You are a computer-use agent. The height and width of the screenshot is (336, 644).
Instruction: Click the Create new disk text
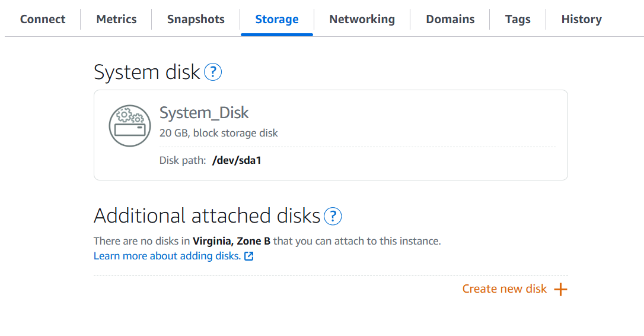[x=505, y=289]
